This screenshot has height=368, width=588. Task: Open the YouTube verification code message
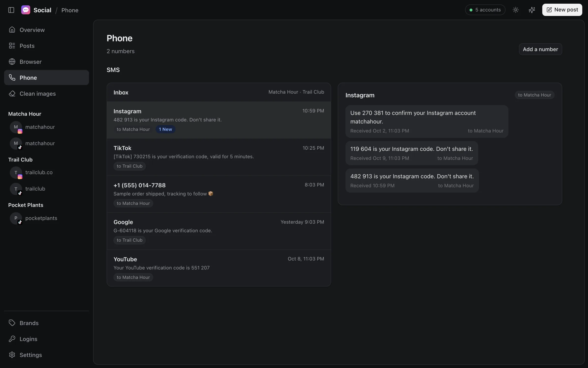[219, 268]
